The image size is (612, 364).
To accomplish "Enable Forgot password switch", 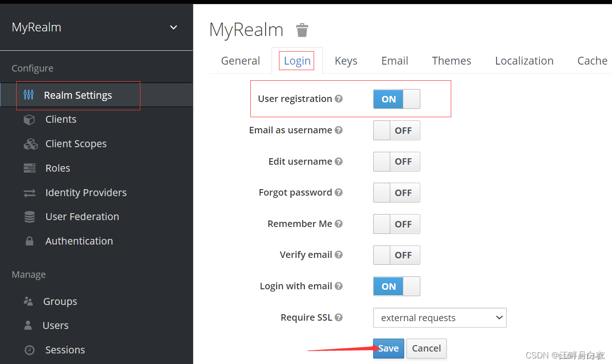I will pyautogui.click(x=397, y=193).
